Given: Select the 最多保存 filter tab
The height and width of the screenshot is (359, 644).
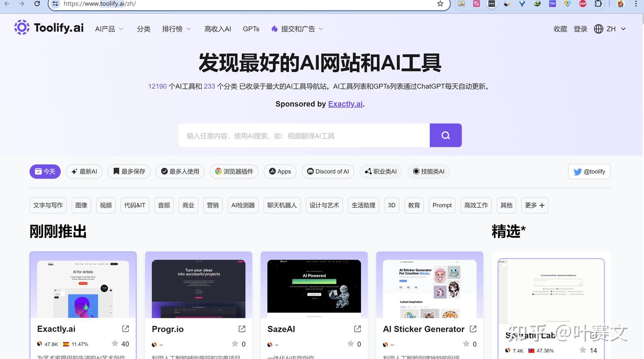Looking at the screenshot, I should (129, 171).
